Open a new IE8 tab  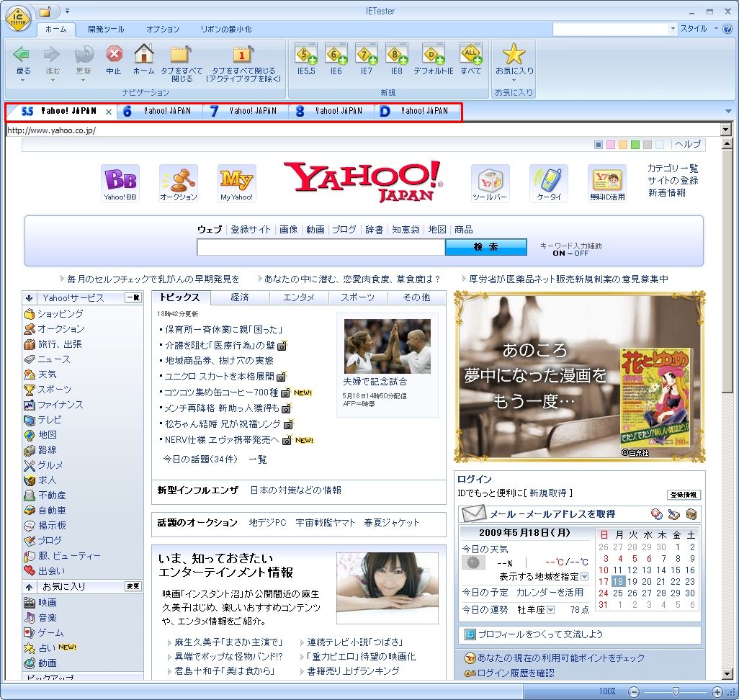tap(397, 54)
